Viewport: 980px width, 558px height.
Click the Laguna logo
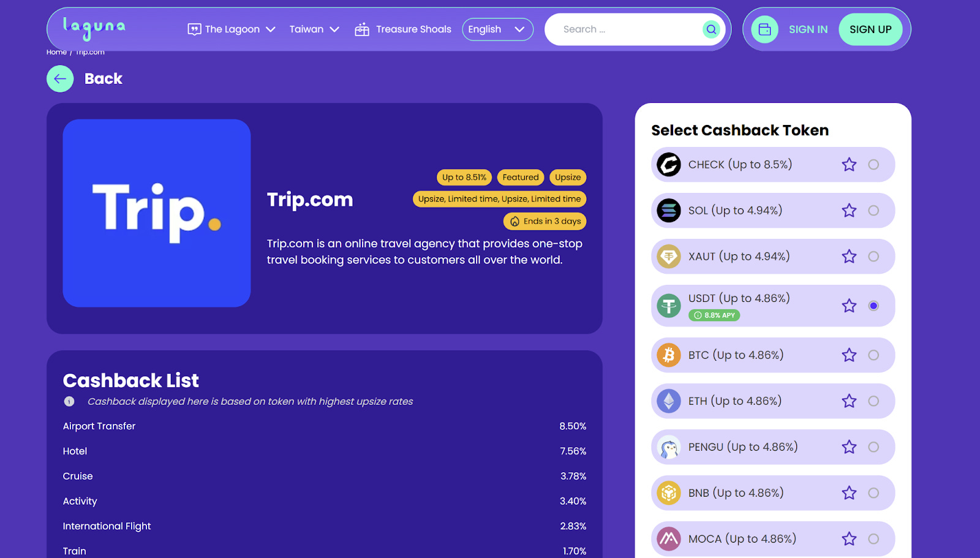tap(94, 28)
